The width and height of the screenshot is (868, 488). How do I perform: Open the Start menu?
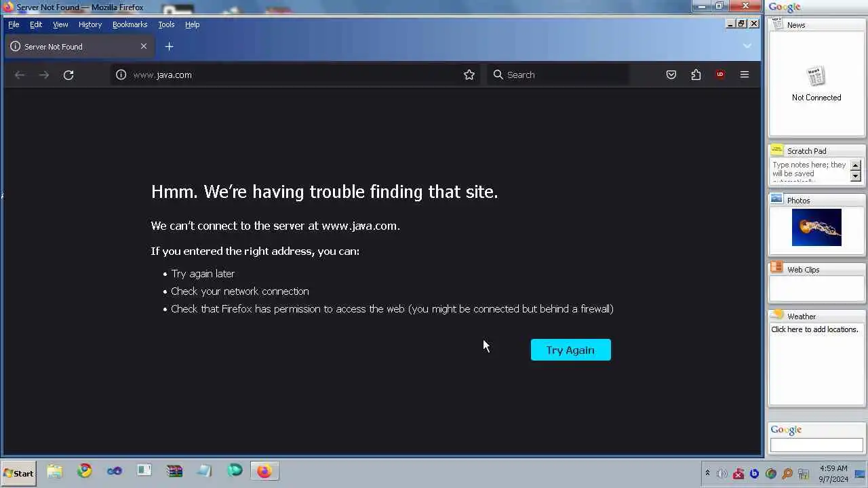(x=18, y=473)
